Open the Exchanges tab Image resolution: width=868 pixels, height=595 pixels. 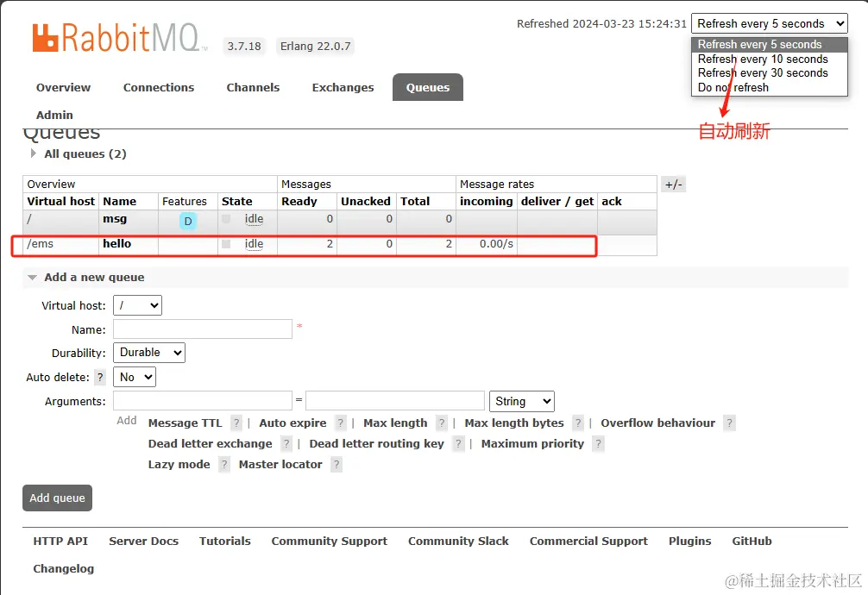(343, 87)
